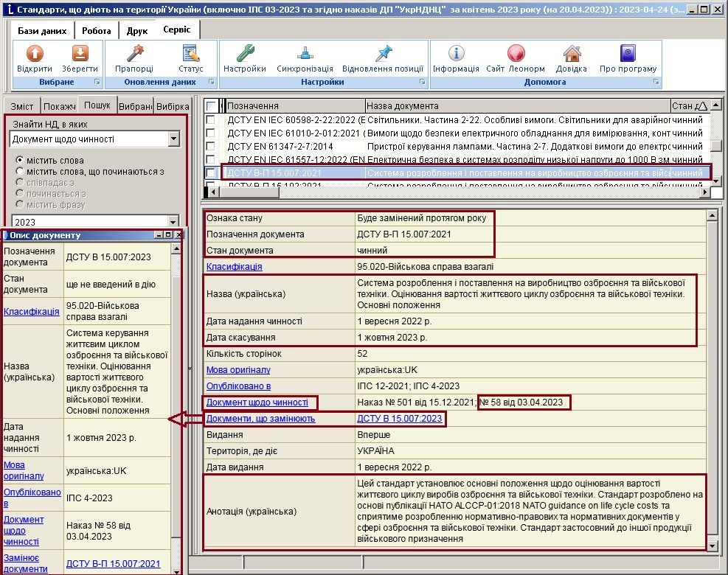Select the 'починається з' radio option
This screenshot has height=575, width=728.
[x=19, y=194]
